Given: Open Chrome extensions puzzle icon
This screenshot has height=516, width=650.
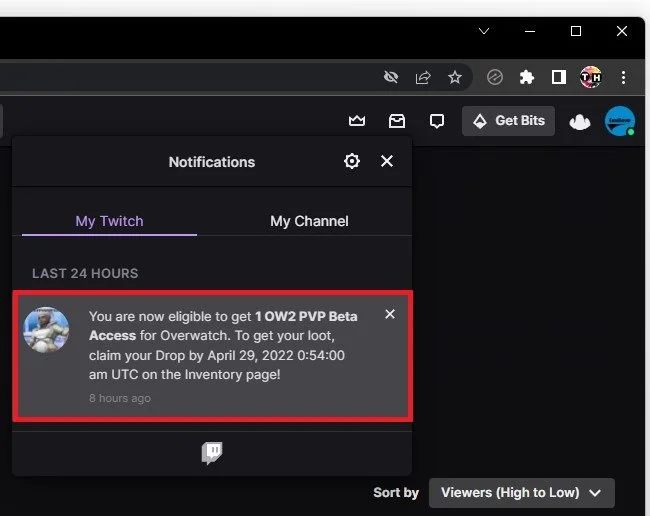Looking at the screenshot, I should click(x=526, y=77).
